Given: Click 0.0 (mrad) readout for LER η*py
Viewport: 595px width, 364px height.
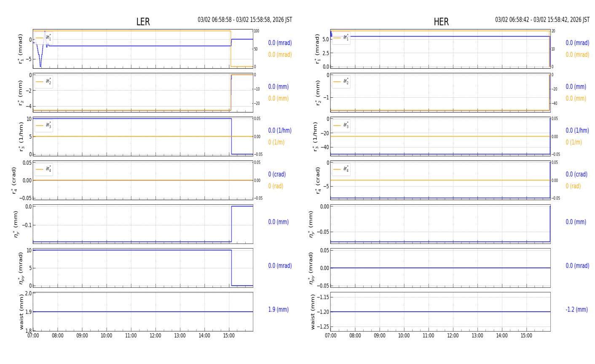Looking at the screenshot, I should pos(280,266).
